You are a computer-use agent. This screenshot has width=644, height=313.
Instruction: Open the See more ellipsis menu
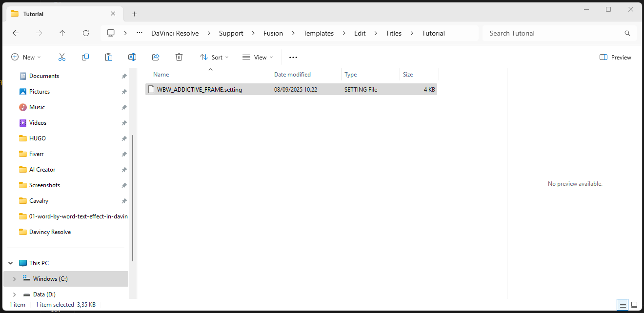[293, 58]
